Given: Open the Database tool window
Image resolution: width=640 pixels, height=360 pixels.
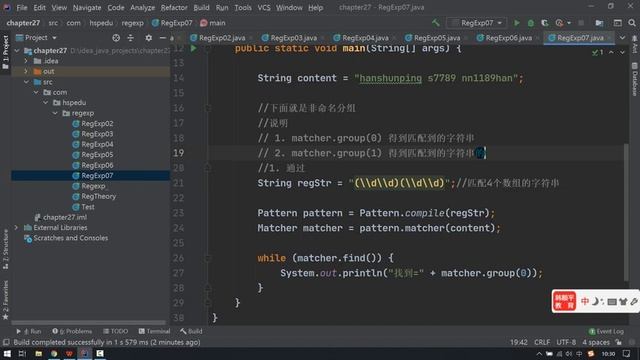Looking at the screenshot, I should tap(635, 79).
